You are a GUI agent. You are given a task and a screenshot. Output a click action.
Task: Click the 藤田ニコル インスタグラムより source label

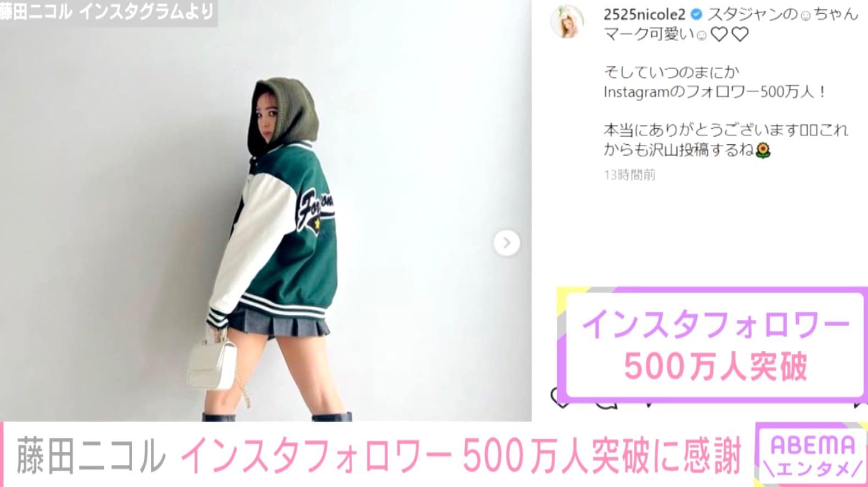pos(108,12)
